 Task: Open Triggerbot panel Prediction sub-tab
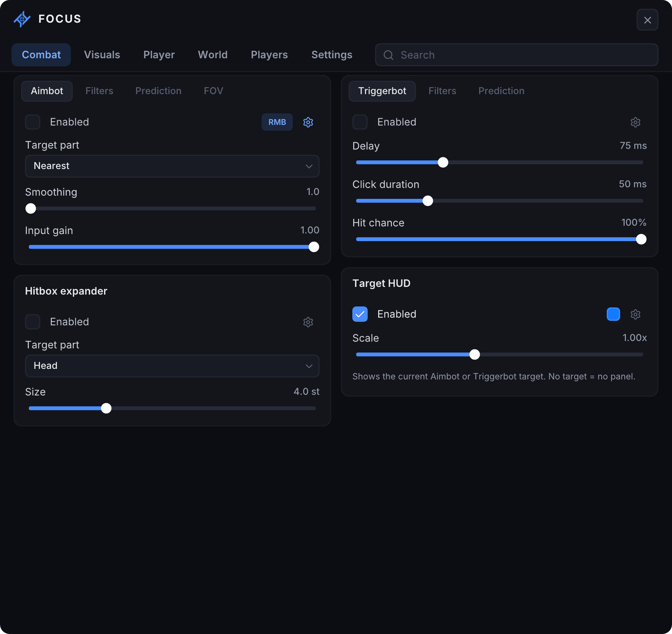501,91
